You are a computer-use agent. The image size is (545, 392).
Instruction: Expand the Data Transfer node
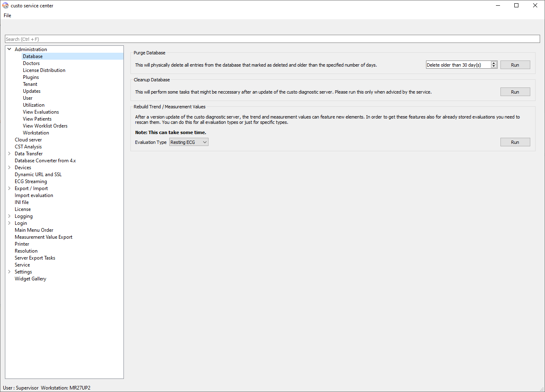pos(9,154)
